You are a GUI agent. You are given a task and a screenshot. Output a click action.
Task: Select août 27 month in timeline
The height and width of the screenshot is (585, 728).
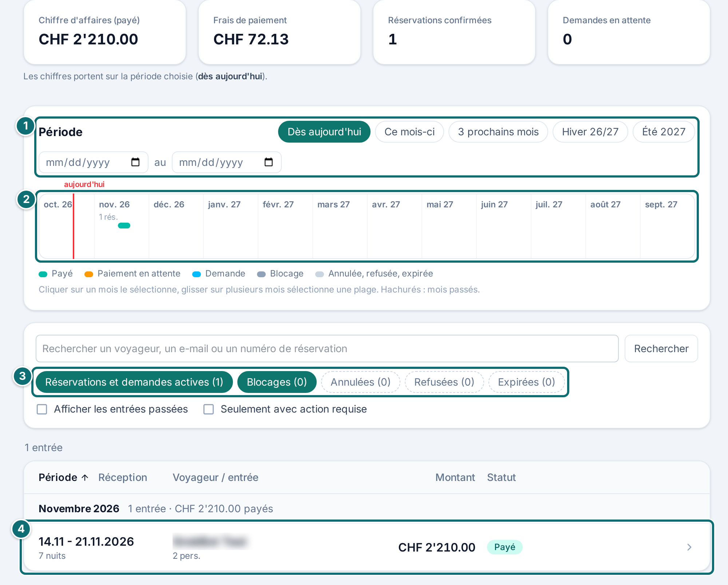click(x=613, y=226)
